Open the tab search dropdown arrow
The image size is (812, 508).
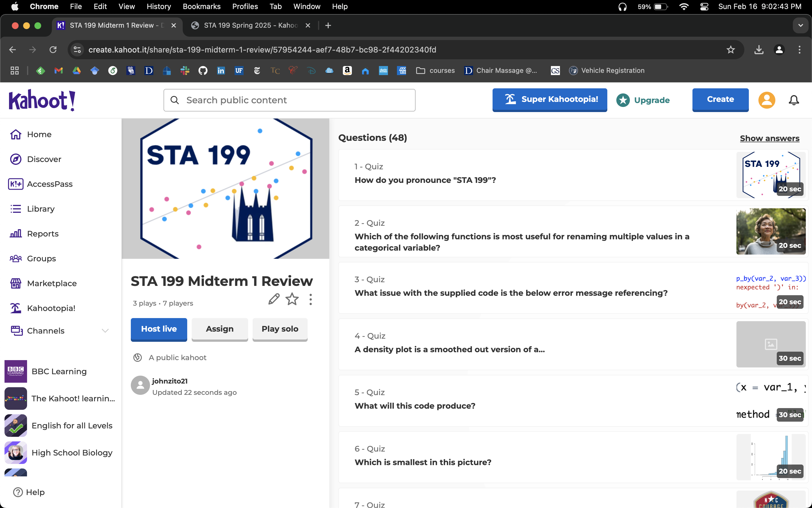point(801,25)
